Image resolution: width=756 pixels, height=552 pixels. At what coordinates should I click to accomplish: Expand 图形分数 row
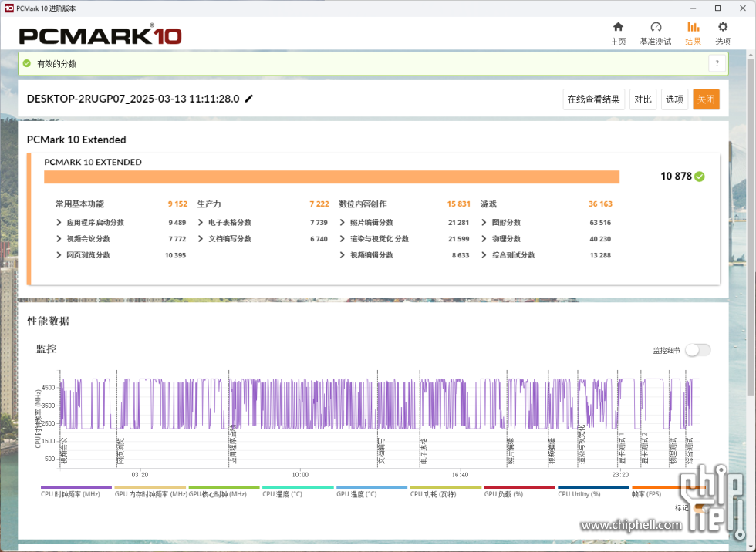click(x=484, y=223)
